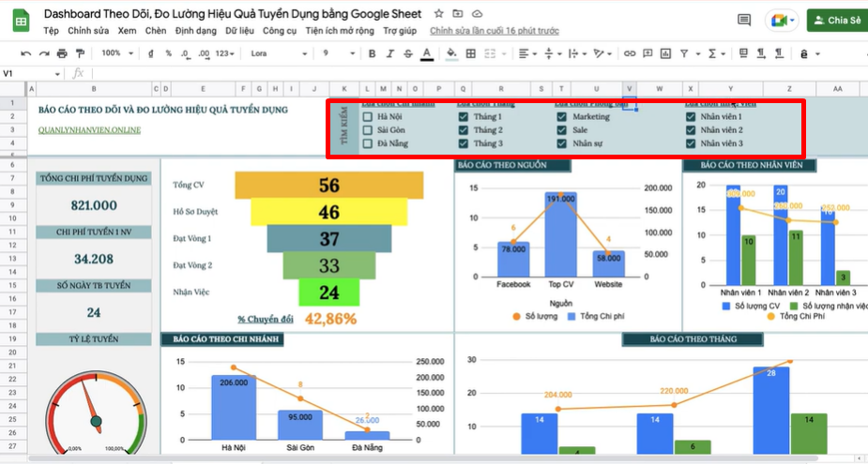Open QUANLYNHANVIEN.ONLINE link
This screenshot has width=868, height=464.
(89, 130)
